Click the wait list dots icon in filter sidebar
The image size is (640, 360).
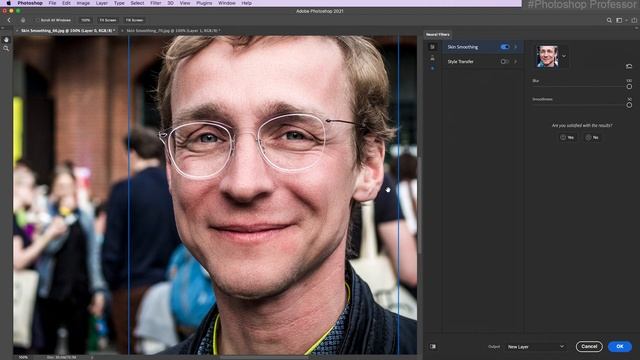click(433, 68)
